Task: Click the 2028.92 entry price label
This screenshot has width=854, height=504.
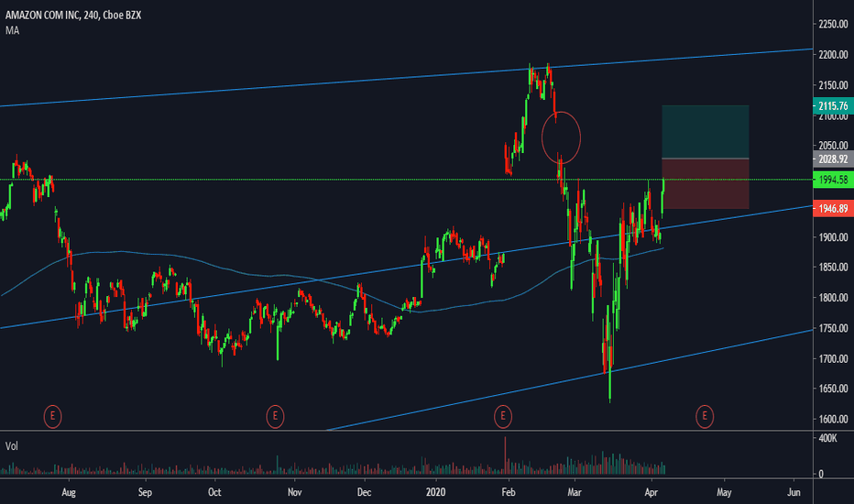Action: (833, 159)
